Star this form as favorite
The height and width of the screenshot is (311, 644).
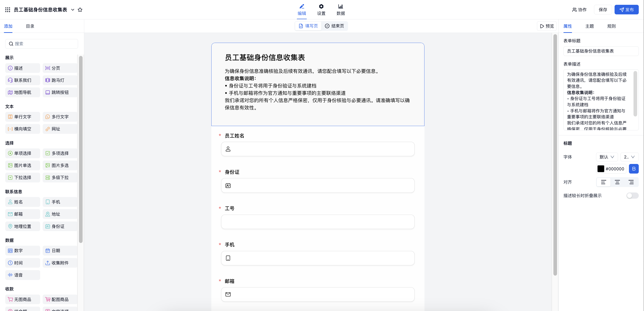coord(80,10)
